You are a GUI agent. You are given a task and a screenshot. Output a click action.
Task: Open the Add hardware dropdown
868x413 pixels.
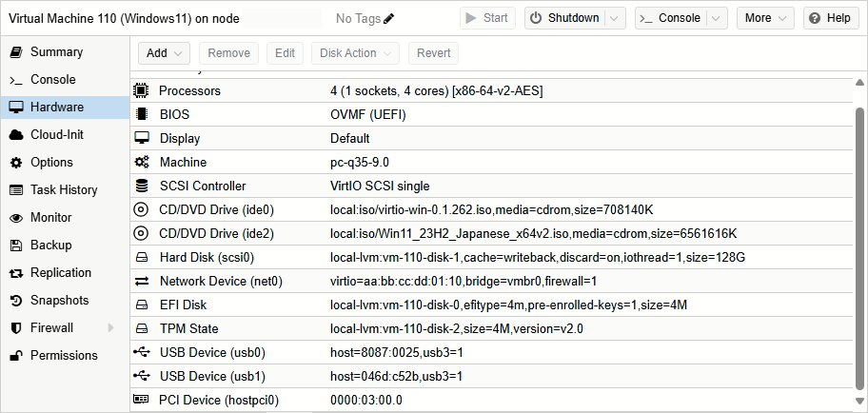(x=164, y=53)
